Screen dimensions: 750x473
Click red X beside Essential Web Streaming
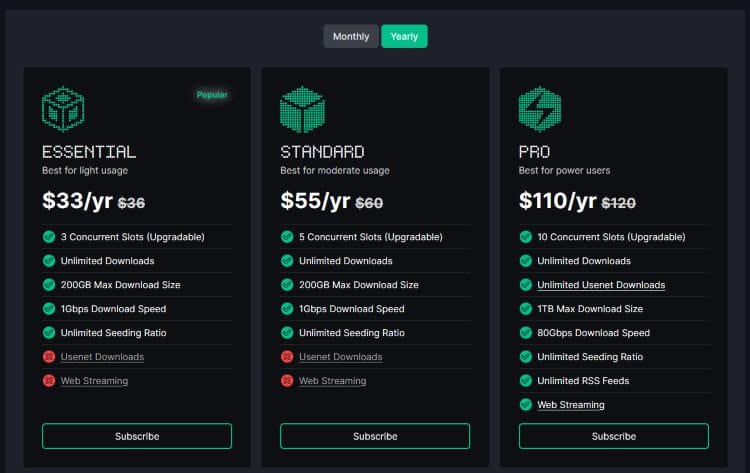coord(49,380)
